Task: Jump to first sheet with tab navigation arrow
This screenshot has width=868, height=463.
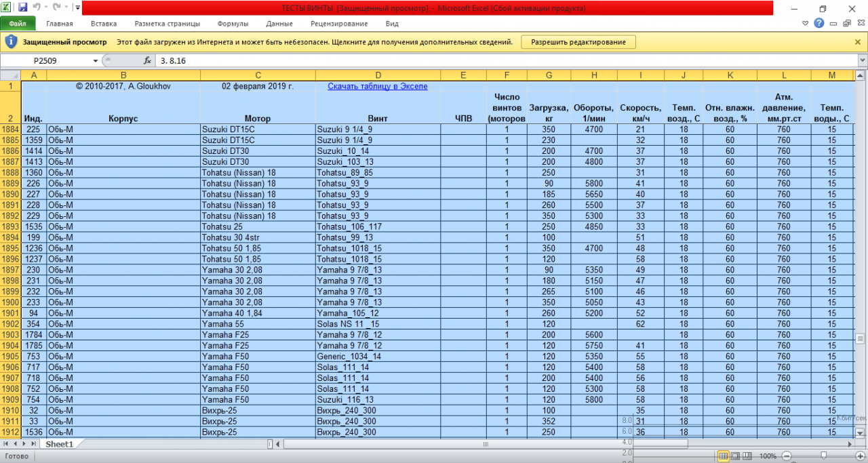Action: coord(7,443)
